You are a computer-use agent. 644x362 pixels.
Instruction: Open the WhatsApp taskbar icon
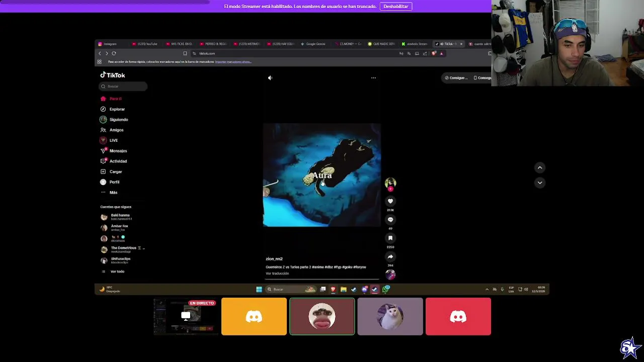(x=385, y=289)
